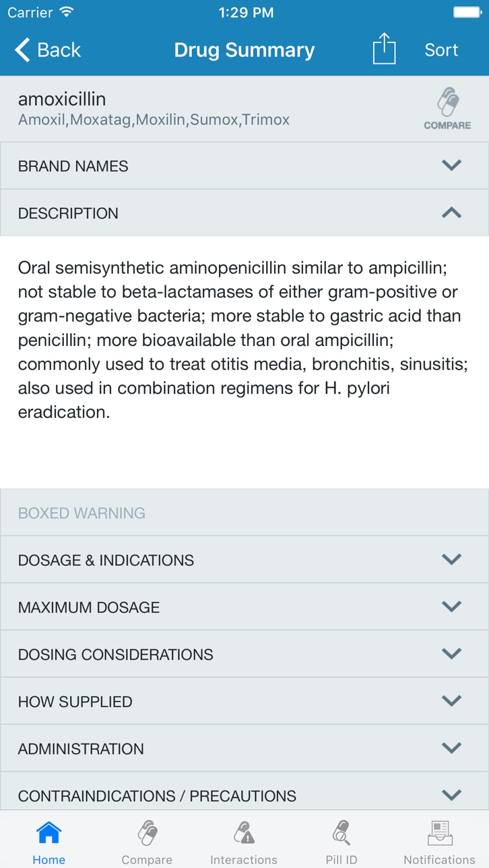Expand the Brand Names section

(x=244, y=166)
